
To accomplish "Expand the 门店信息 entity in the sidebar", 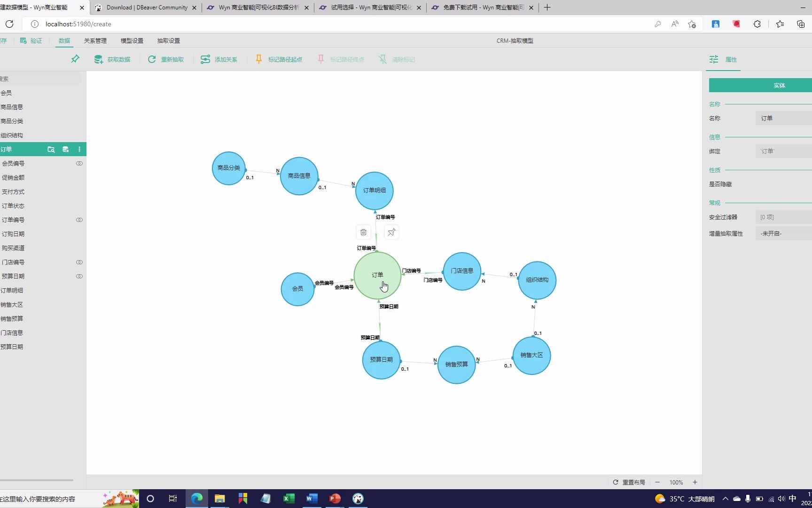I will pyautogui.click(x=43, y=333).
